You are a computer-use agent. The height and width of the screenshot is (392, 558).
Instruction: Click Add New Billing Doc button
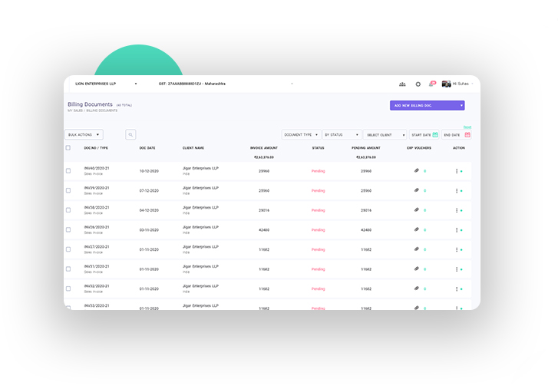427,105
